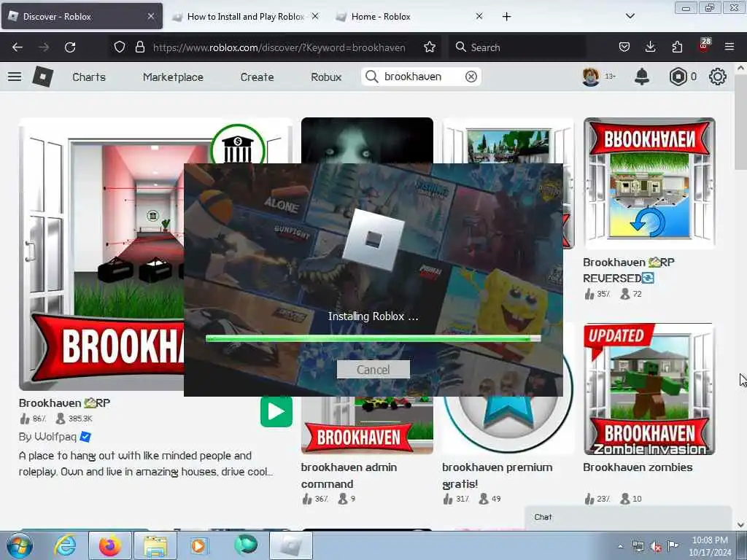The width and height of the screenshot is (747, 560).
Task: Open the Roblox hamburger side menu
Action: click(15, 77)
